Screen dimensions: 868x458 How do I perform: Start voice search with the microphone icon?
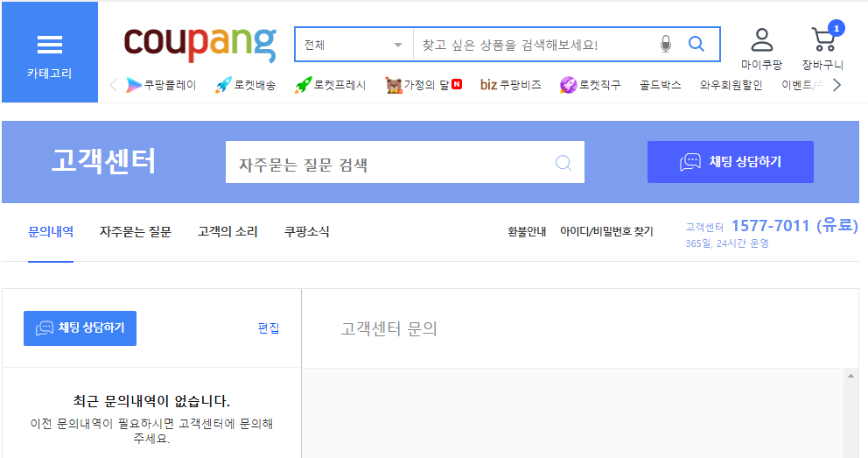pyautogui.click(x=666, y=45)
